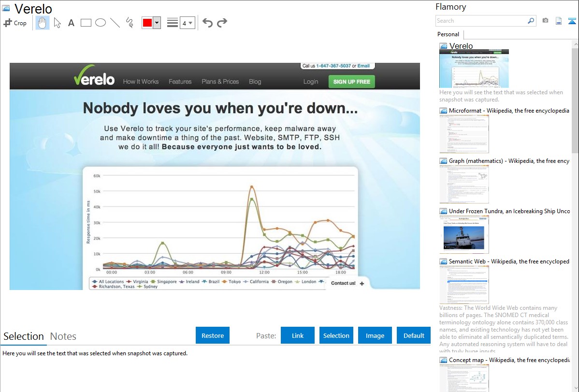Screen dimensions: 579x392
Task: Click the icon beside the Microformat title
Action: (443, 111)
